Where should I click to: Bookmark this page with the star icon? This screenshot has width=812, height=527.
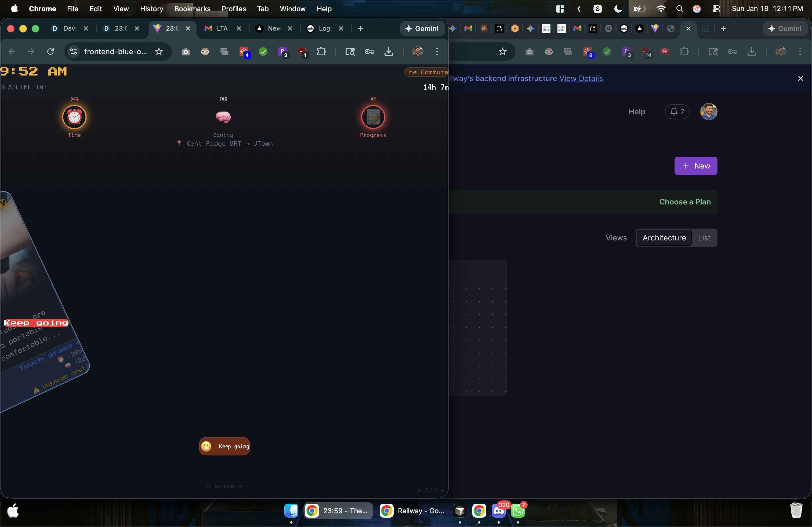(x=159, y=52)
